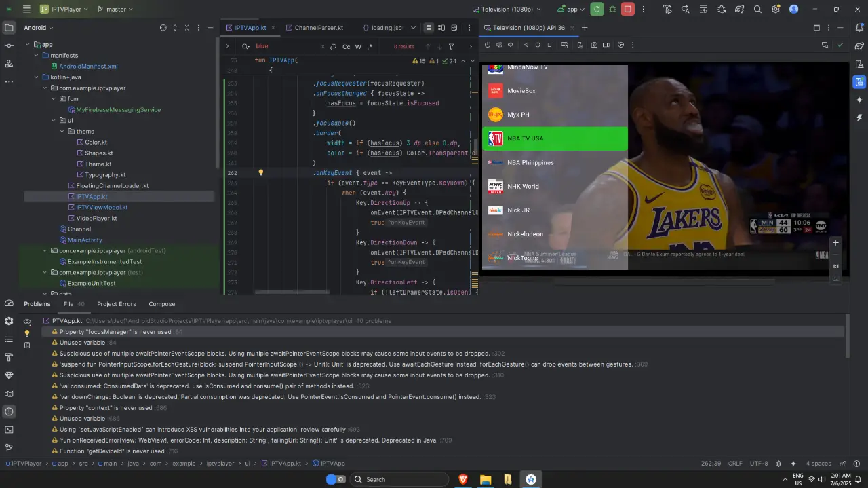
Task: Toggle Words option W in find bar
Action: pos(358,47)
